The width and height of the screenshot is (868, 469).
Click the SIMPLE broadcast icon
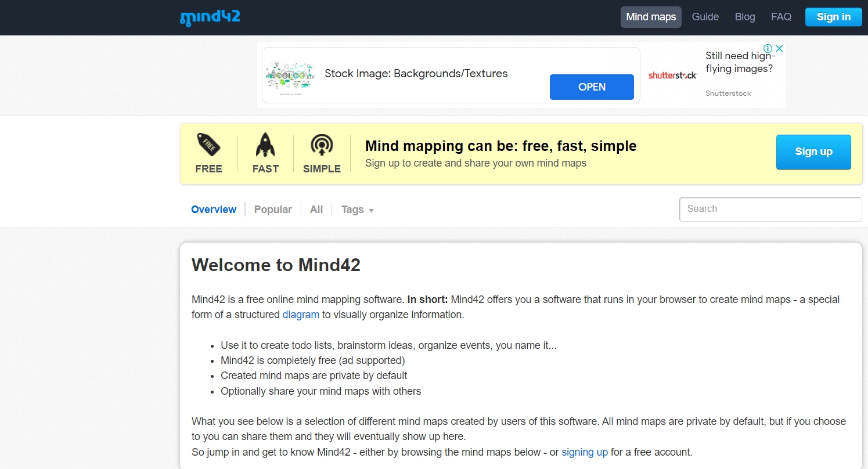(x=322, y=145)
